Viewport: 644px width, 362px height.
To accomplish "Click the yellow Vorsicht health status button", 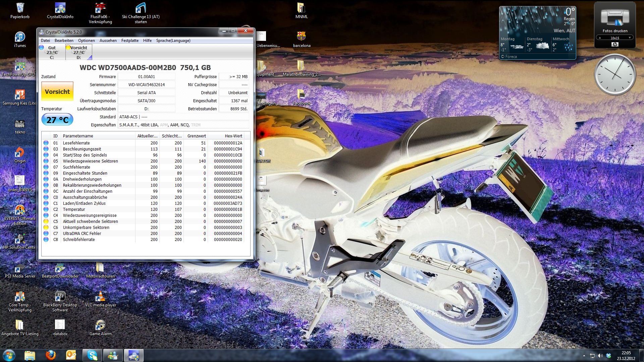I will tap(57, 92).
